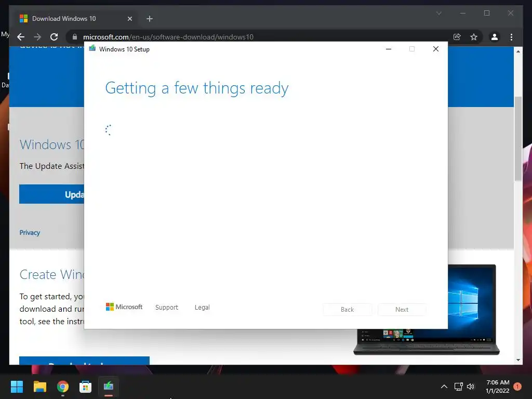Open Chrome tab search chevron
Viewport: 532px width, 399px height.
[x=438, y=13]
